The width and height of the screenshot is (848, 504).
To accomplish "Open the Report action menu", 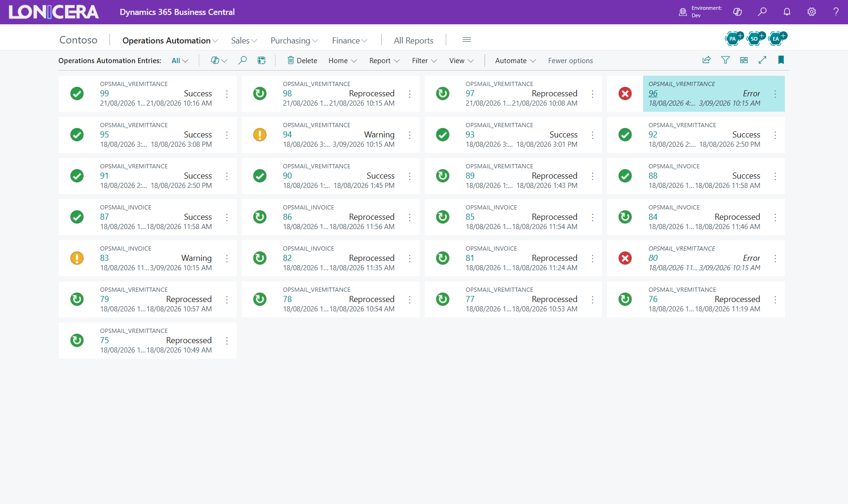I will pos(384,61).
